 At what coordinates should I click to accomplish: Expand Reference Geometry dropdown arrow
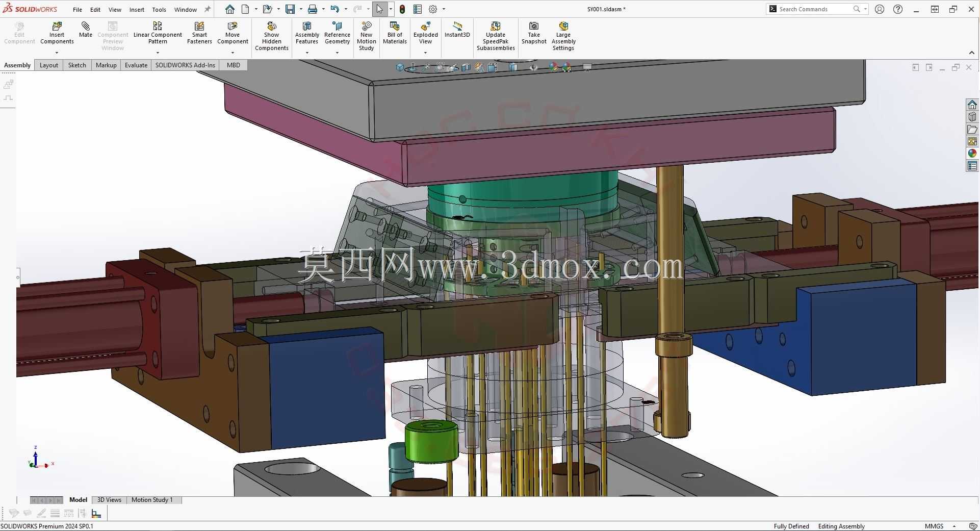coord(337,53)
